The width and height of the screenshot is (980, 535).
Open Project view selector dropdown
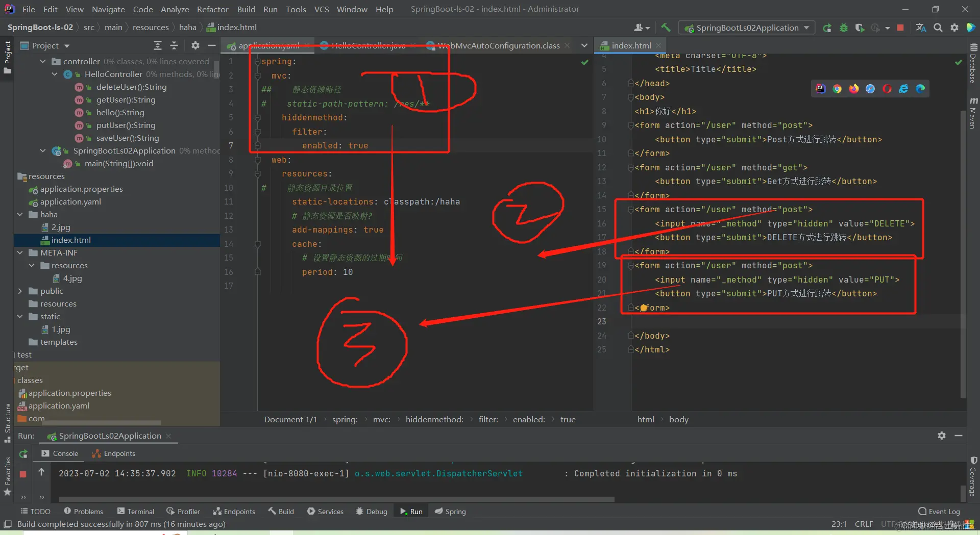44,45
